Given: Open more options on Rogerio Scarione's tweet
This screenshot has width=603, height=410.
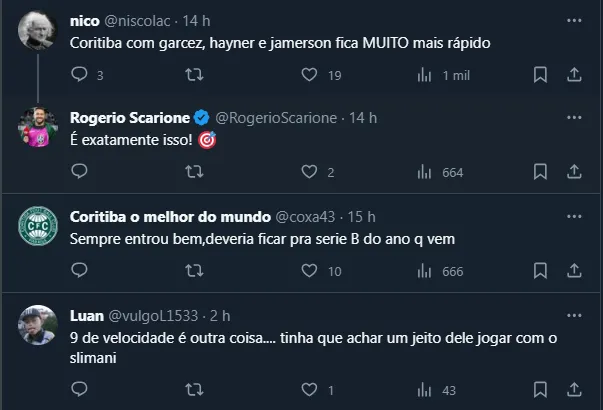Looking at the screenshot, I should (574, 118).
